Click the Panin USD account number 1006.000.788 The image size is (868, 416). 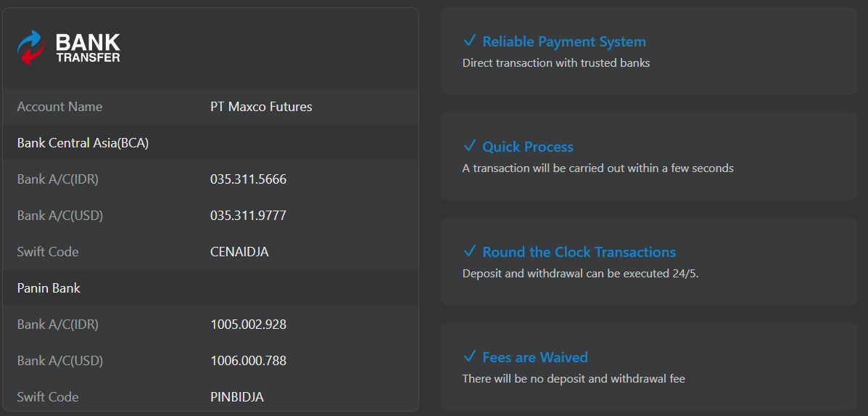point(249,361)
